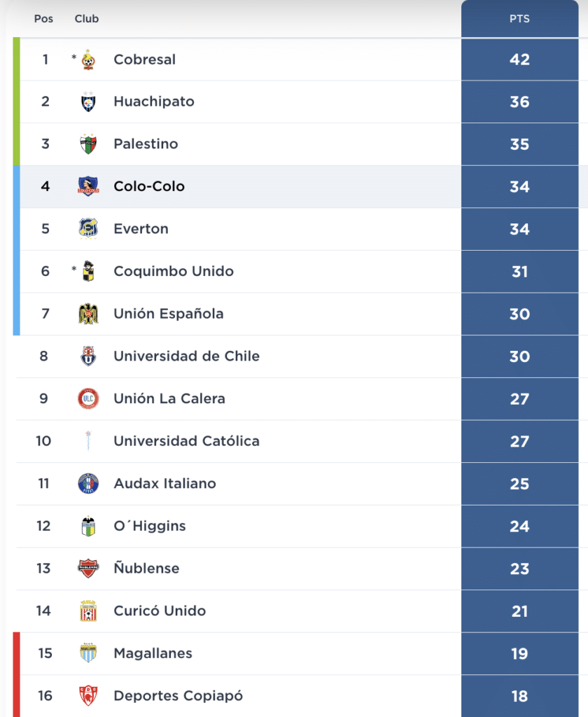588x717 pixels.
Task: Click the green qualification bar
Action: coord(14,102)
